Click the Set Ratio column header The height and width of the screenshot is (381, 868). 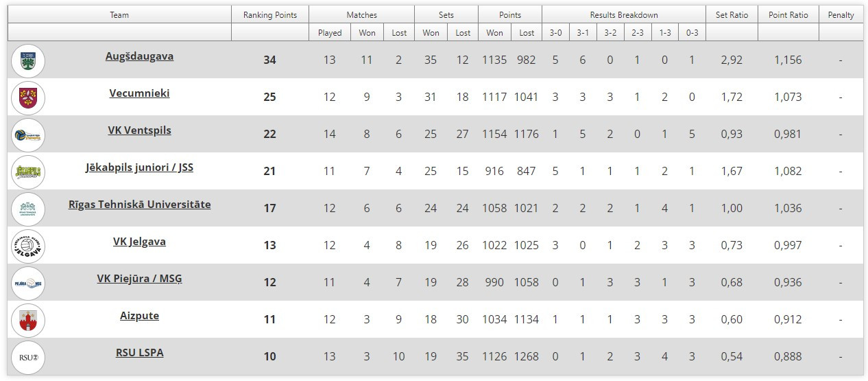tap(732, 15)
